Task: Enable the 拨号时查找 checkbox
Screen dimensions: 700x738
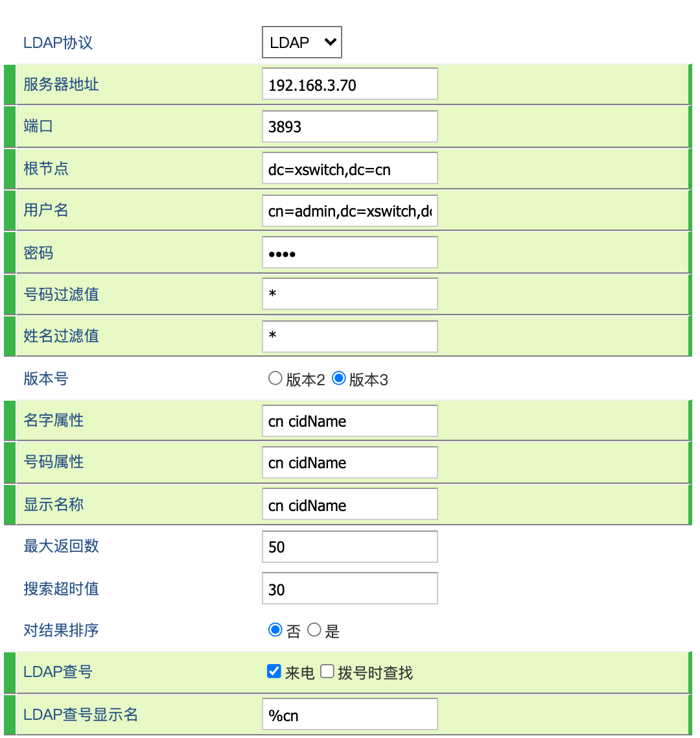Action: pos(327,671)
